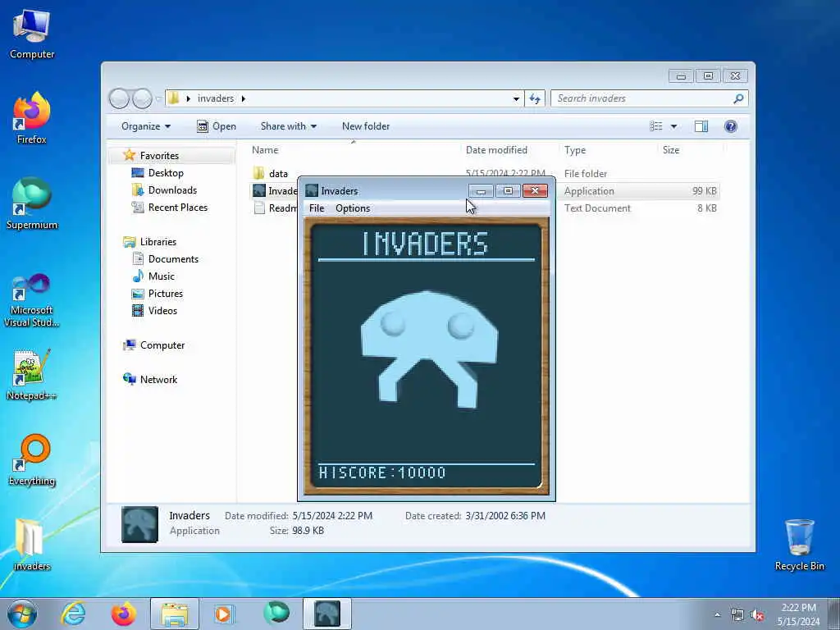Open Downloads in Favorites

(x=172, y=190)
